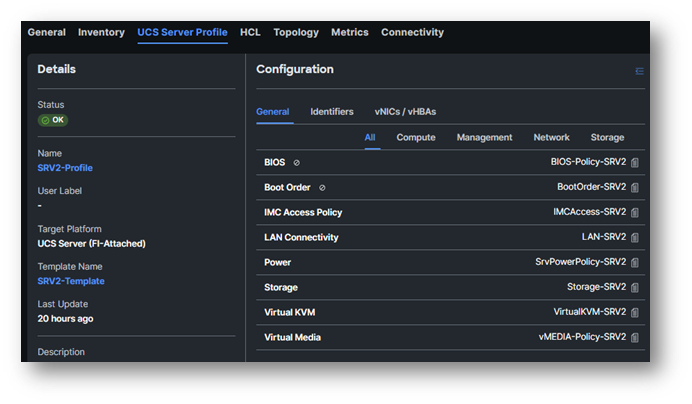The image size is (692, 404).
Task: Select General under Configuration
Action: (273, 112)
